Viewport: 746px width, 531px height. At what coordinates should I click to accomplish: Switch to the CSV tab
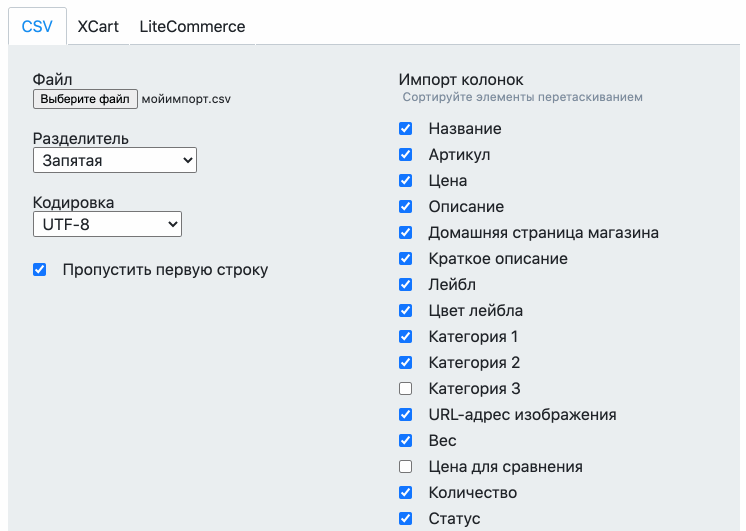tap(37, 27)
